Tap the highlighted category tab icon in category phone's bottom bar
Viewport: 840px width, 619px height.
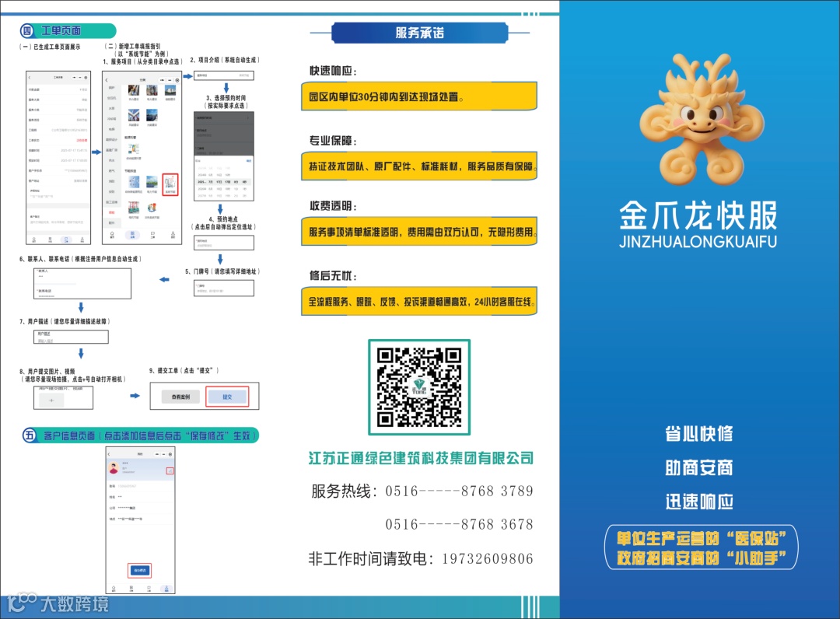(132, 235)
